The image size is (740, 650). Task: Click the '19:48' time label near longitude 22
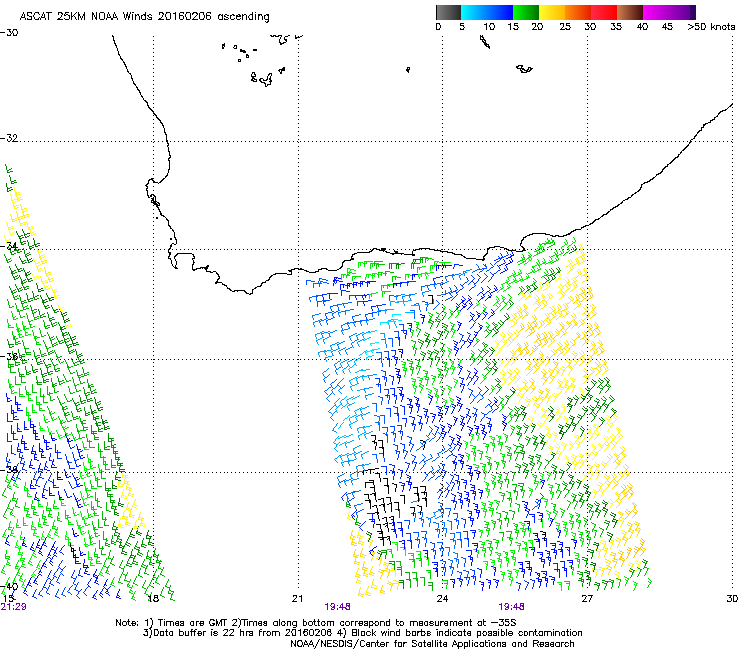337,607
